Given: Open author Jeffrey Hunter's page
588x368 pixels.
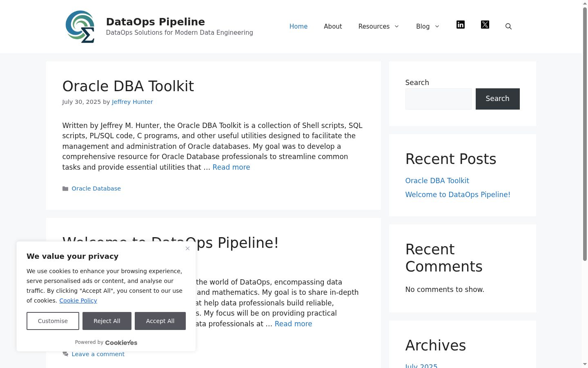Looking at the screenshot, I should (132, 102).
